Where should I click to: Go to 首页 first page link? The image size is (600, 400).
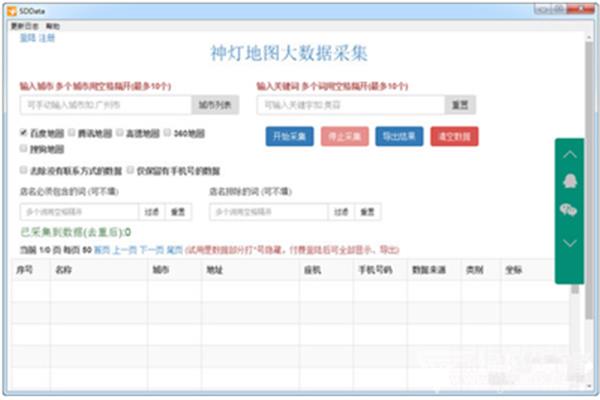tap(102, 250)
